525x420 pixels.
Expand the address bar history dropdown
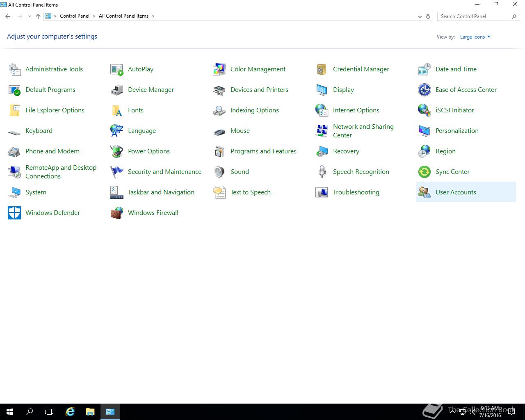point(420,16)
